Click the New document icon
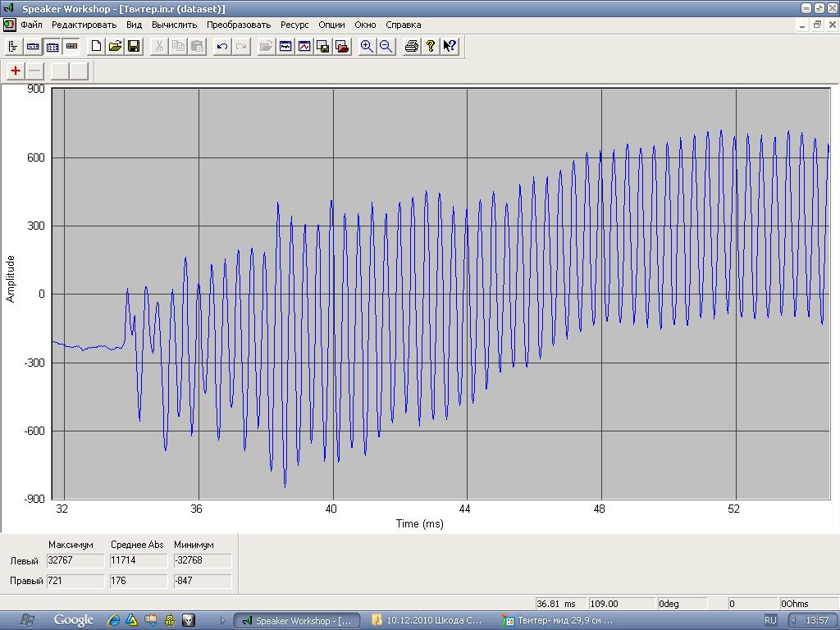The width and height of the screenshot is (840, 630). 97,46
